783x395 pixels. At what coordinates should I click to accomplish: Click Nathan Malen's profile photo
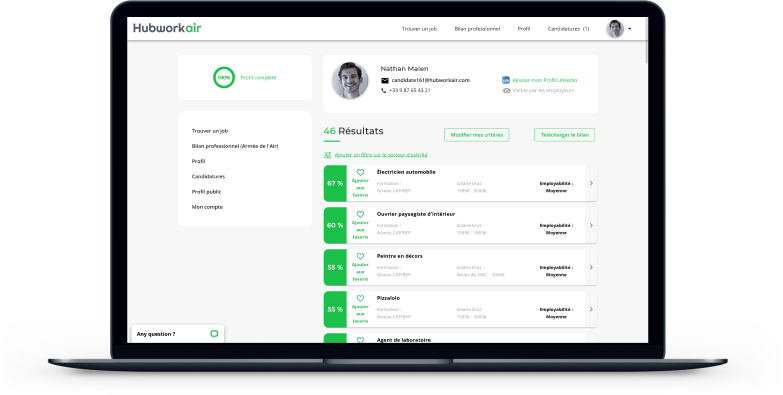click(350, 80)
